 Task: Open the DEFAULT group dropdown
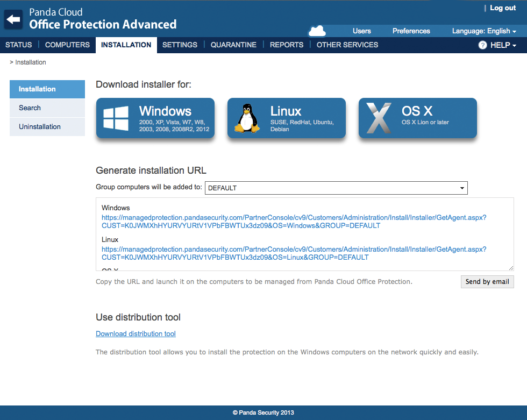[336, 188]
